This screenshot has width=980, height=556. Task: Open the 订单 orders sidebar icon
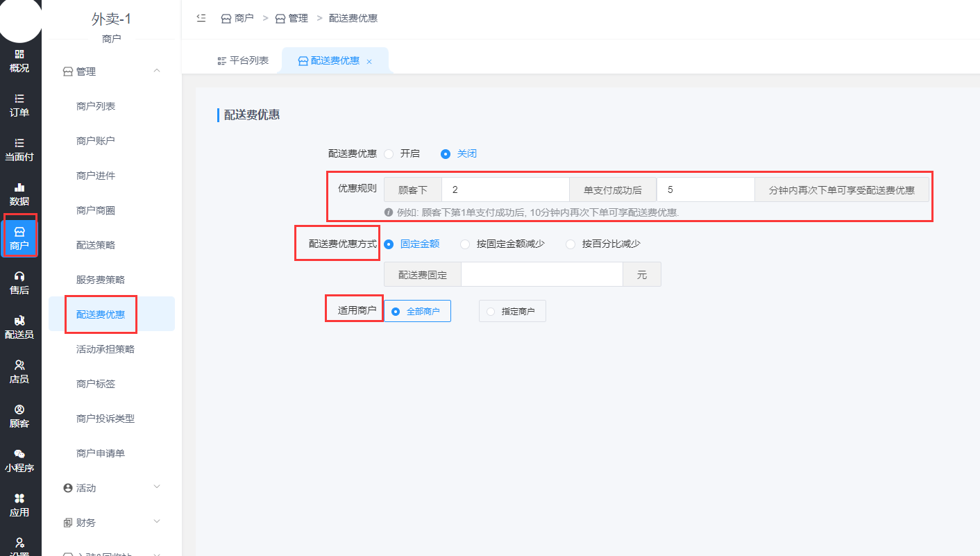[19, 106]
